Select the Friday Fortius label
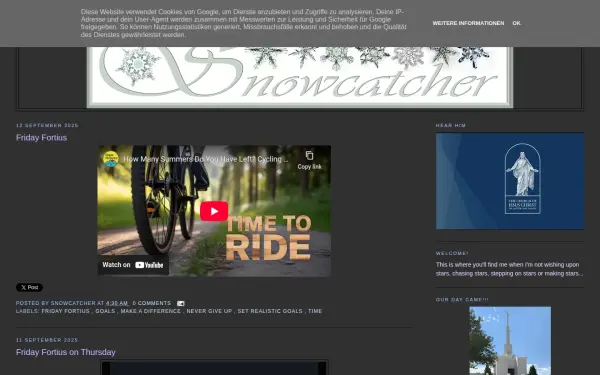600x375 pixels. [65, 311]
